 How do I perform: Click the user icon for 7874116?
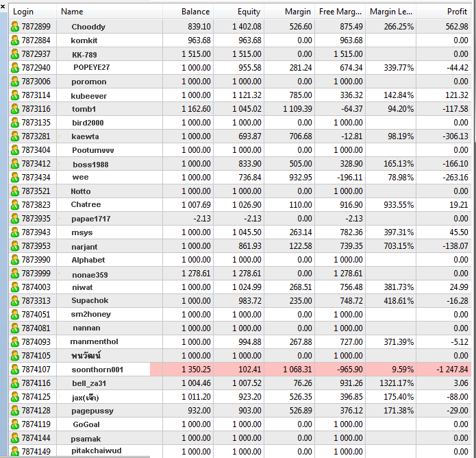[15, 383]
